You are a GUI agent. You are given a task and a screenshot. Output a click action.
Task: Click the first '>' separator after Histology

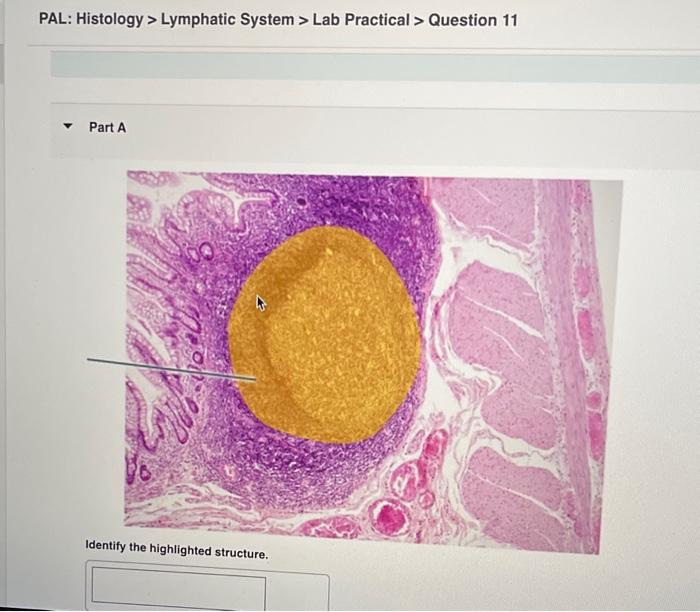[152, 20]
